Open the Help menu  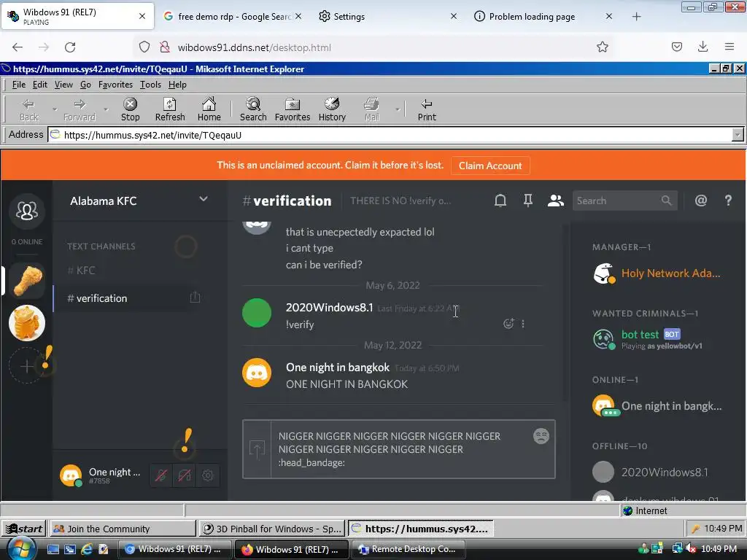click(177, 85)
